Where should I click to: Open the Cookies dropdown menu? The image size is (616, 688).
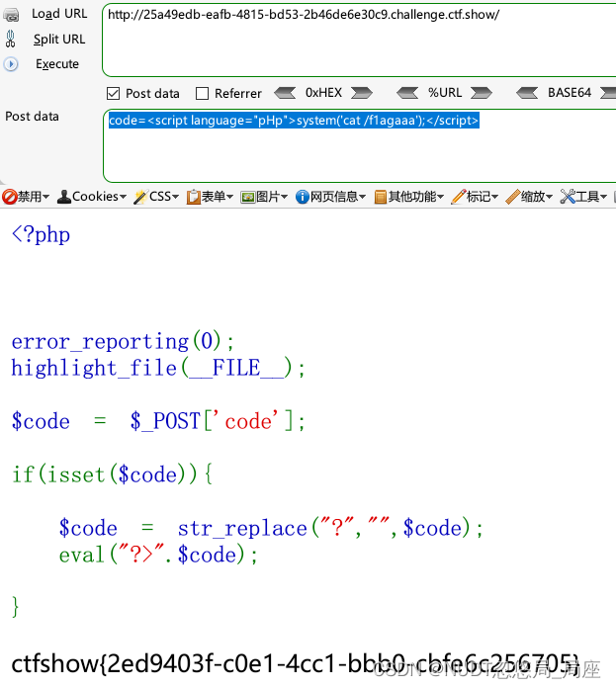pyautogui.click(x=92, y=196)
